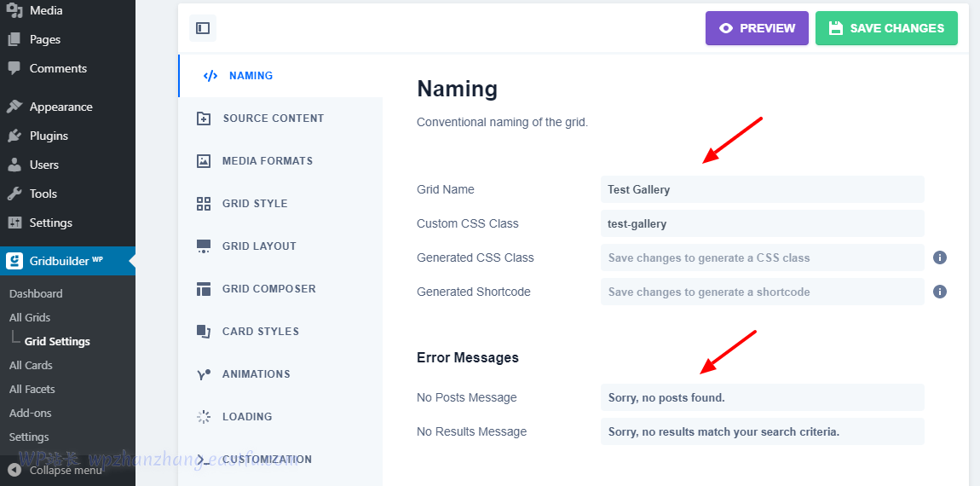Toggle the sidebar panel icon
The image size is (980, 486).
203,28
